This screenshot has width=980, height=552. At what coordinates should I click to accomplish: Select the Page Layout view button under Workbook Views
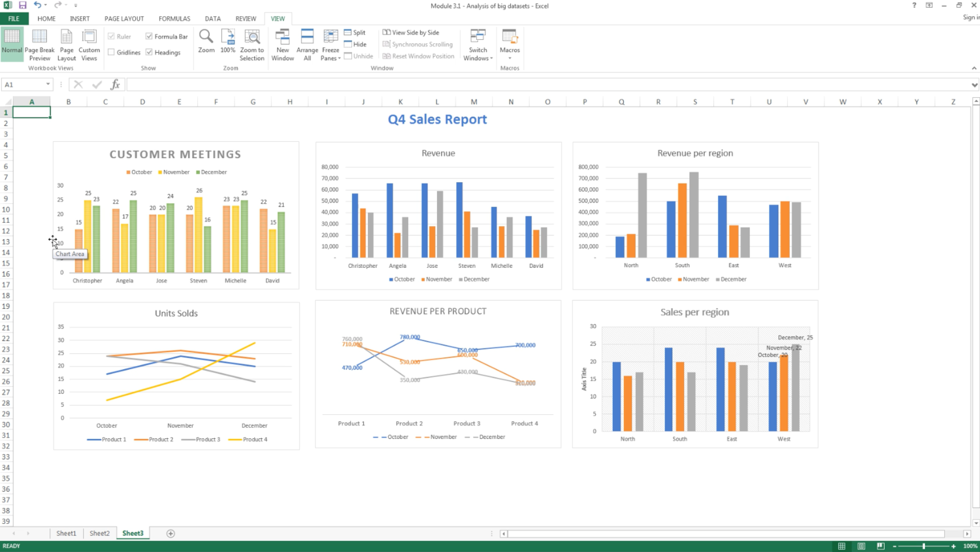click(x=67, y=44)
